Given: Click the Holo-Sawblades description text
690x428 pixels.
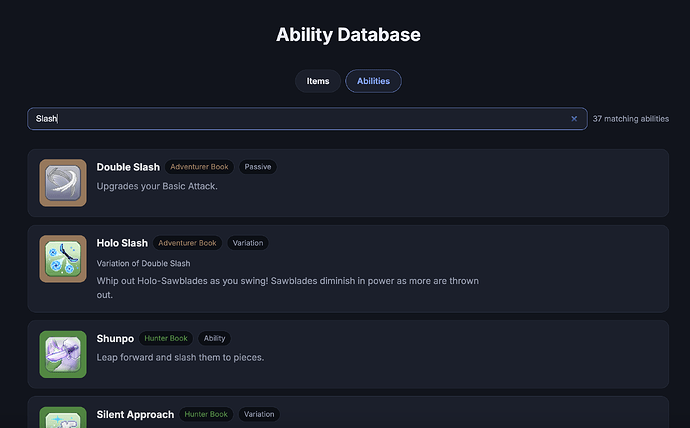Looking at the screenshot, I should coord(288,288).
